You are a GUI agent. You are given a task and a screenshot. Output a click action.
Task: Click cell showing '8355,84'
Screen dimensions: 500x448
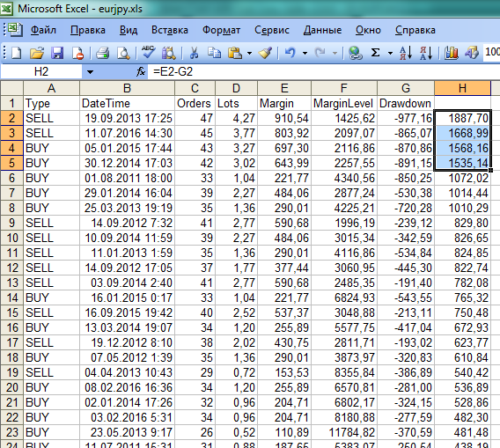pos(344,372)
